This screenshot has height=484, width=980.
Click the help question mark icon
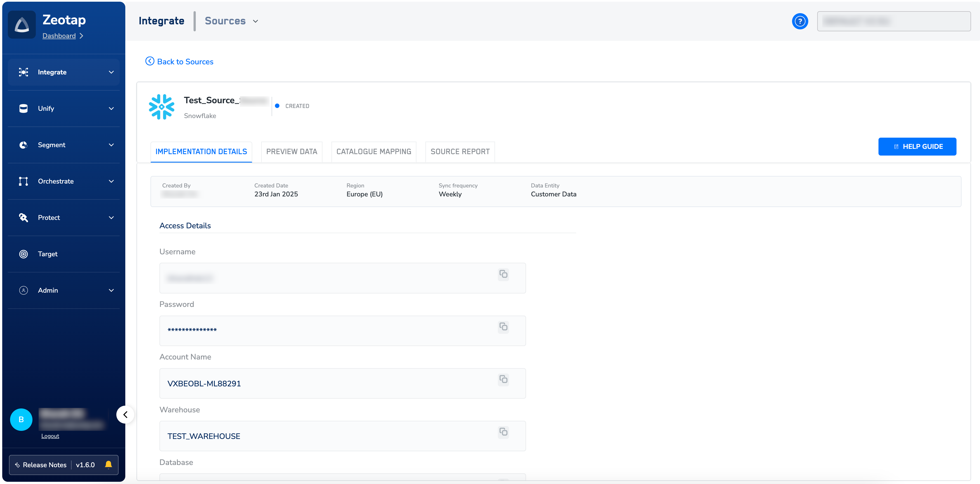point(800,21)
